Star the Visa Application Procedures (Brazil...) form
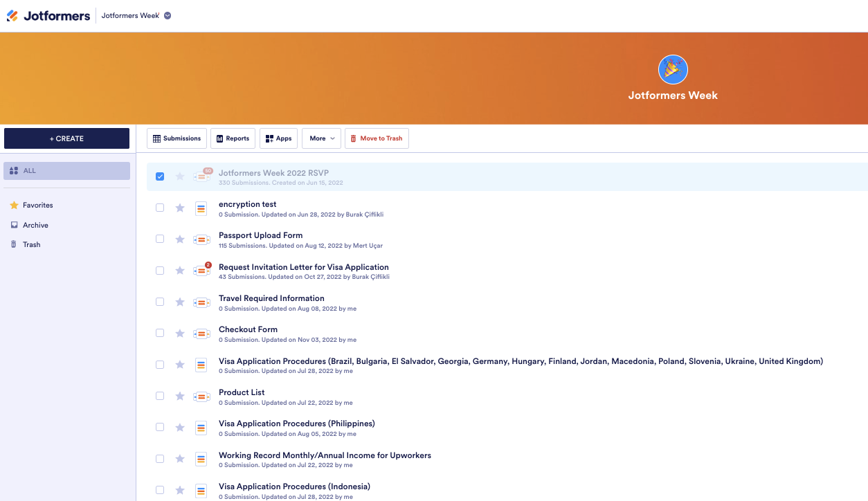This screenshot has height=501, width=868. click(180, 365)
